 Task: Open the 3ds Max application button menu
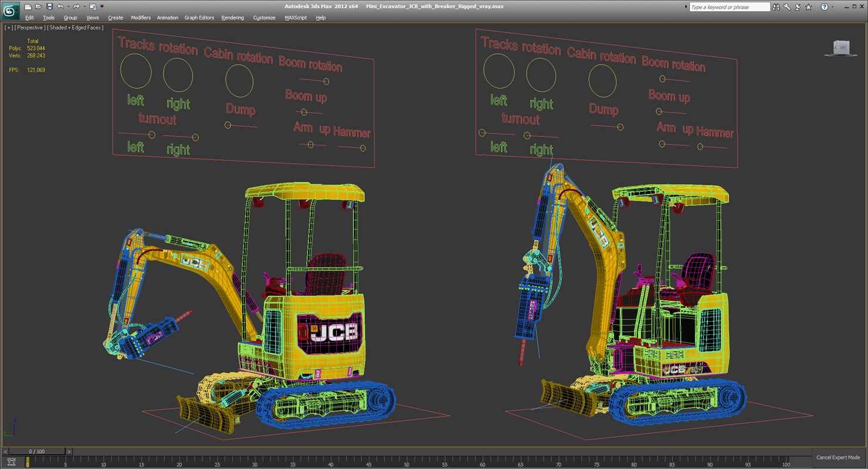[x=11, y=11]
